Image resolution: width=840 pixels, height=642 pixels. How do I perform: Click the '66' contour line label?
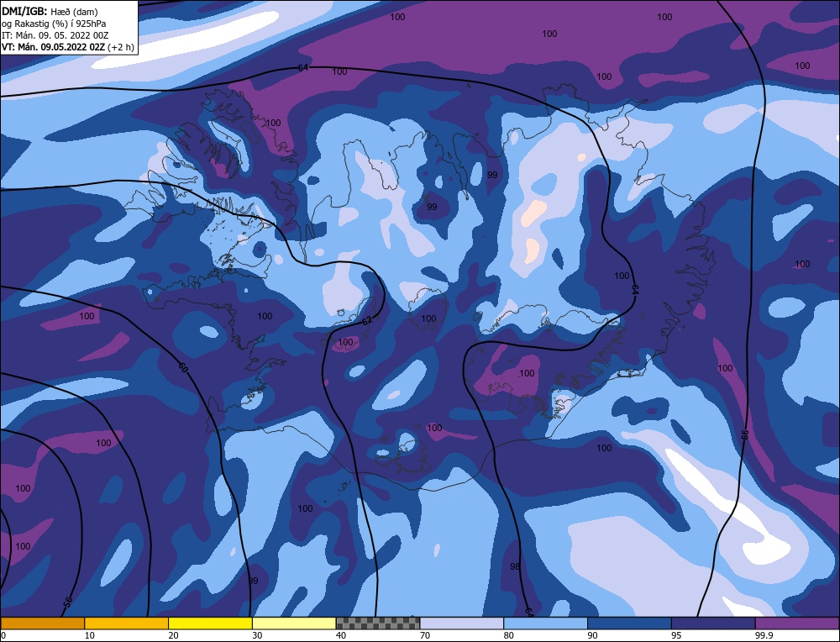[744, 434]
